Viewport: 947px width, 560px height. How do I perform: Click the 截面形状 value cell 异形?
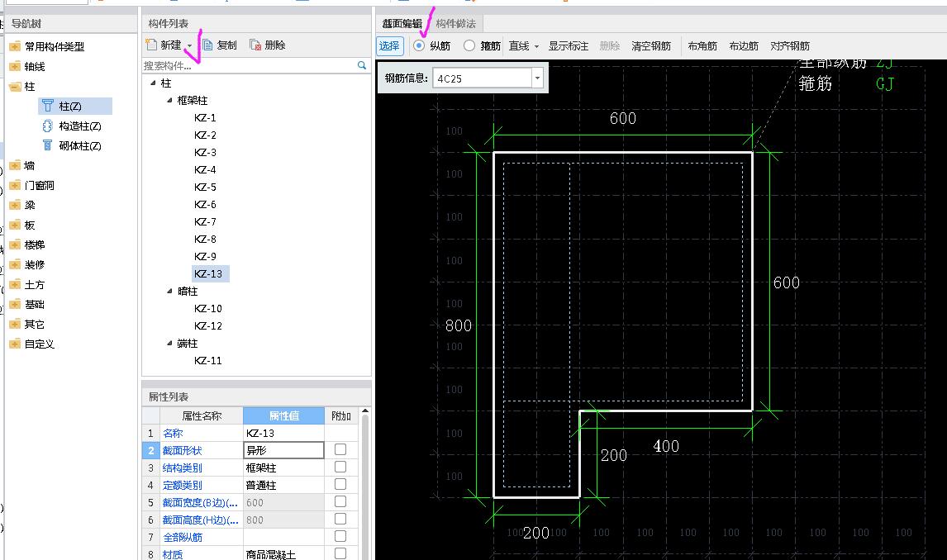pyautogui.click(x=284, y=450)
